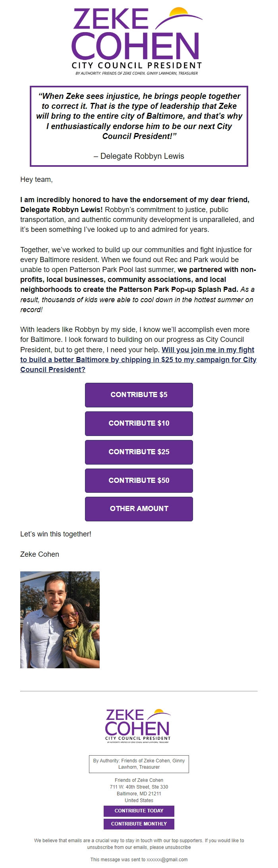Click the CONTRIBUTE $5 button
Viewport: 278px width, 868px height.
click(139, 395)
